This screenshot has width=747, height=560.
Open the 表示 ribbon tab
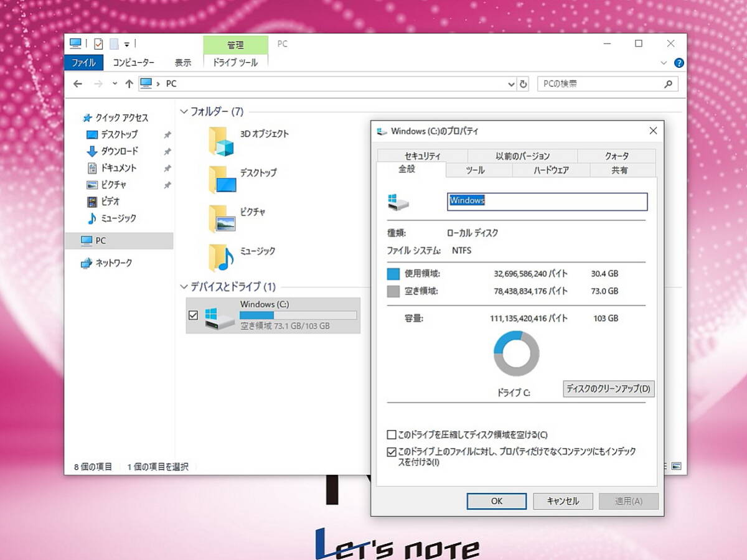183,63
